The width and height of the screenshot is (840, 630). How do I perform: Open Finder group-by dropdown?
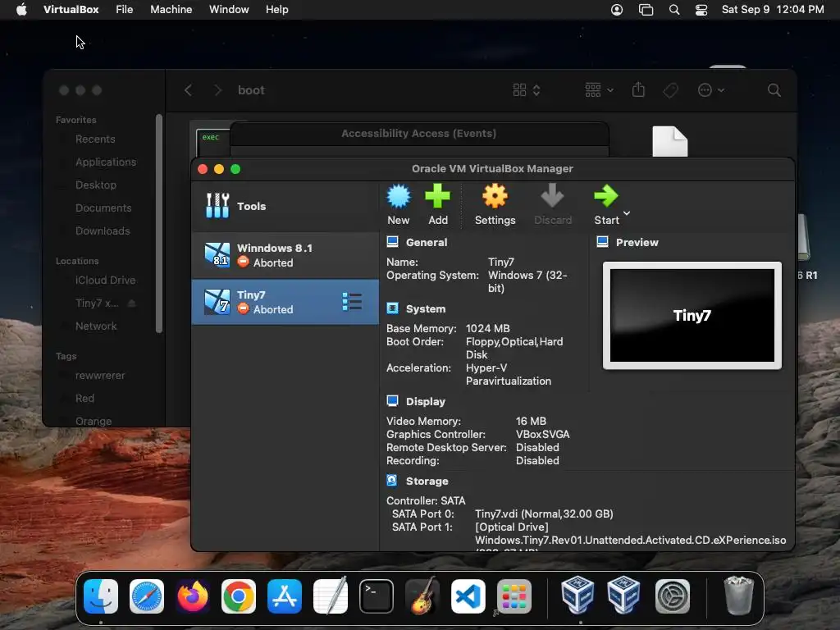[x=599, y=90]
